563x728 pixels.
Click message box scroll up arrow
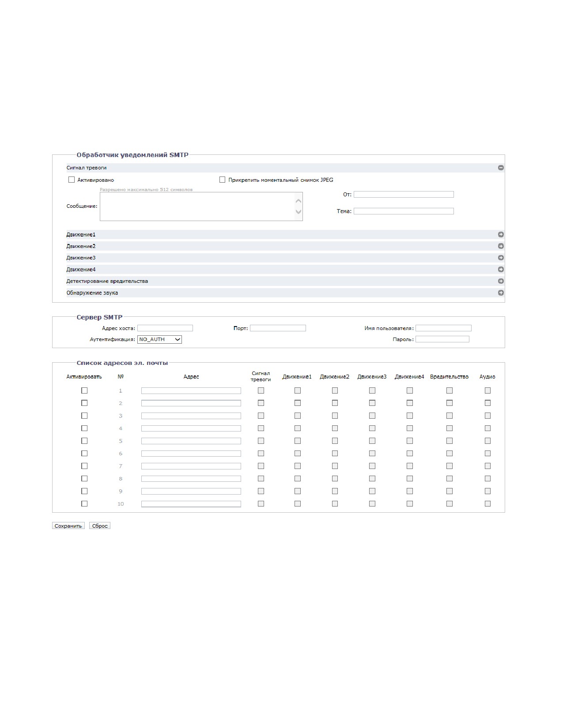[x=299, y=201]
